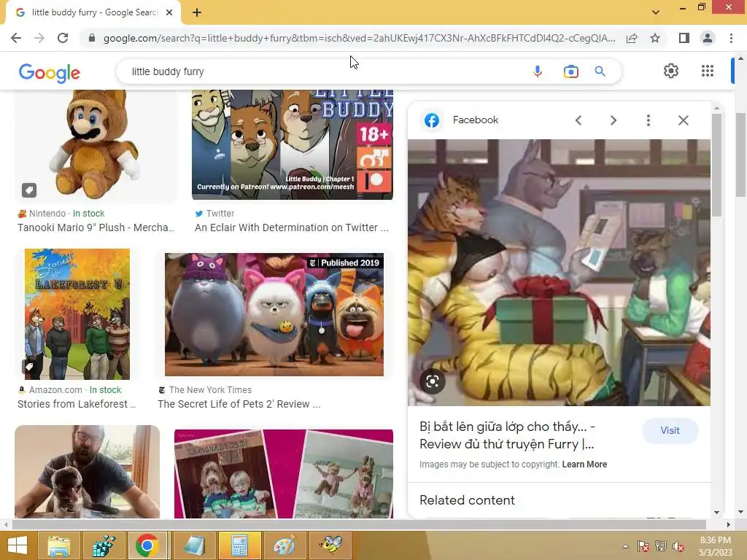Image resolution: width=747 pixels, height=560 pixels.
Task: Reload the current page
Action: click(x=63, y=38)
